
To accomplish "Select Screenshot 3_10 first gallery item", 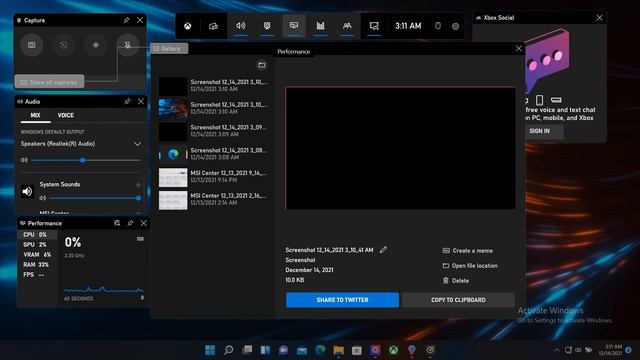I will (213, 86).
